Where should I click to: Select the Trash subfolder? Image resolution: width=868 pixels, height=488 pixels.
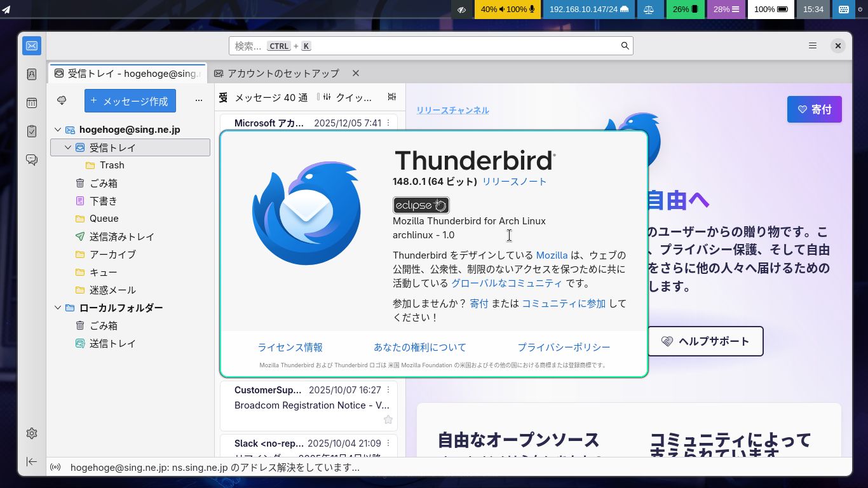coord(130,165)
